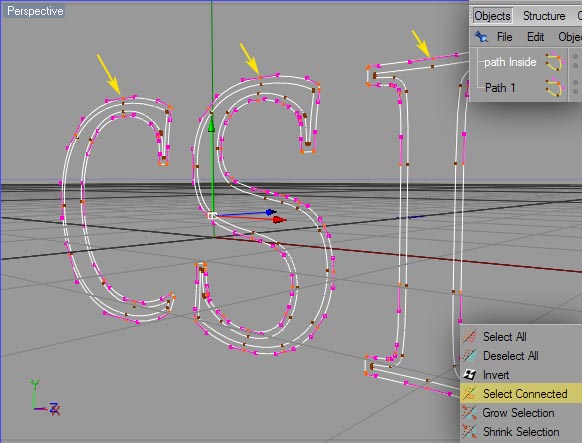This screenshot has width=582, height=443.
Task: Click the blue Z-axis arrow handle
Action: coord(271,212)
